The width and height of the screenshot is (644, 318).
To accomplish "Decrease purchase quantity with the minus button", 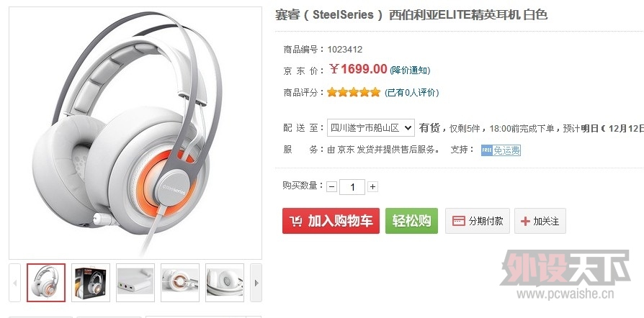I will [x=332, y=187].
